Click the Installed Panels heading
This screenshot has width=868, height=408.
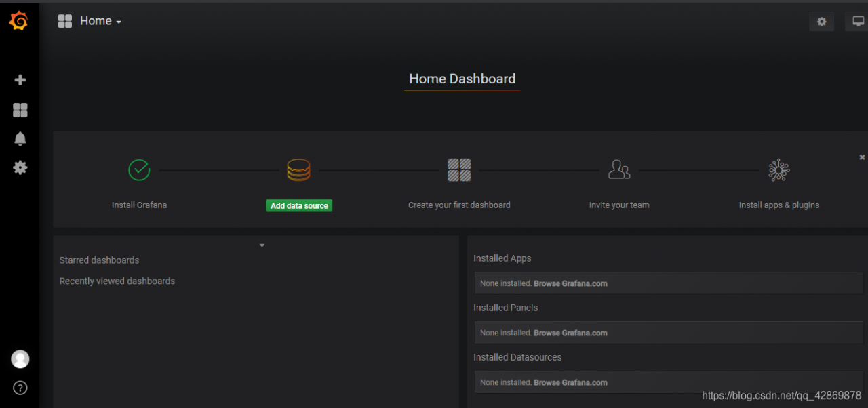click(x=506, y=308)
